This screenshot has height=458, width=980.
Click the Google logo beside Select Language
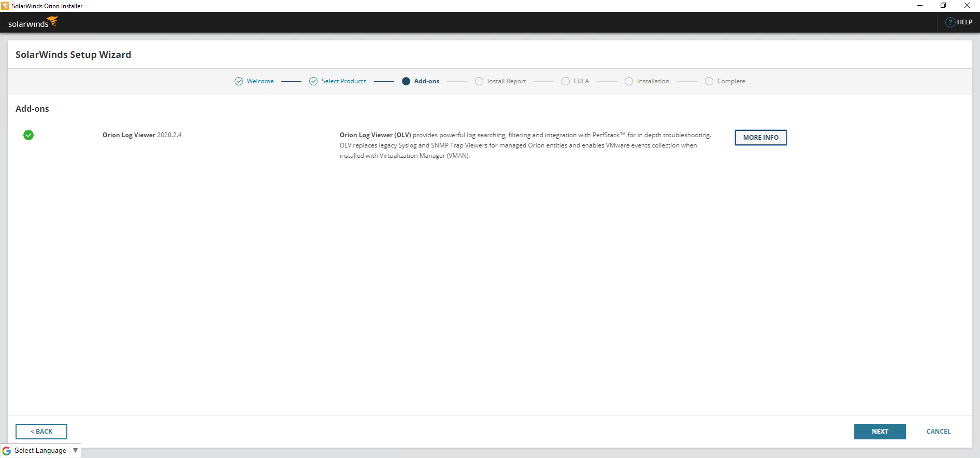(x=7, y=451)
